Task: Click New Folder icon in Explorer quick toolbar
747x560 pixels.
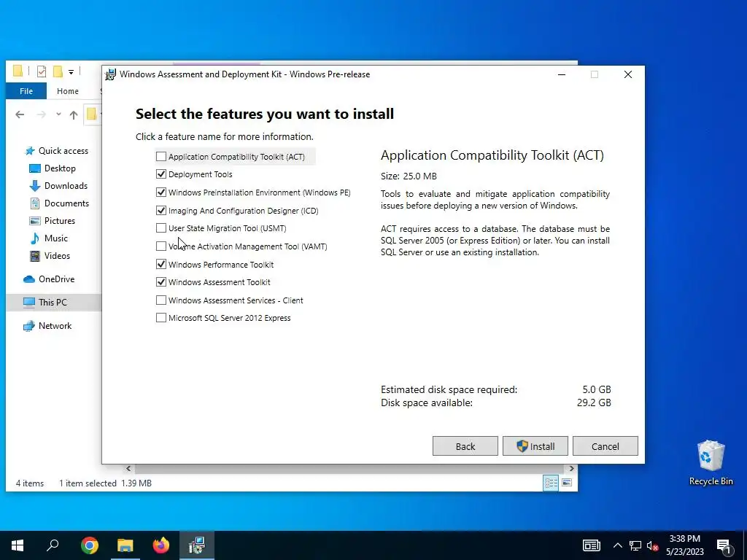Action: pos(58,71)
